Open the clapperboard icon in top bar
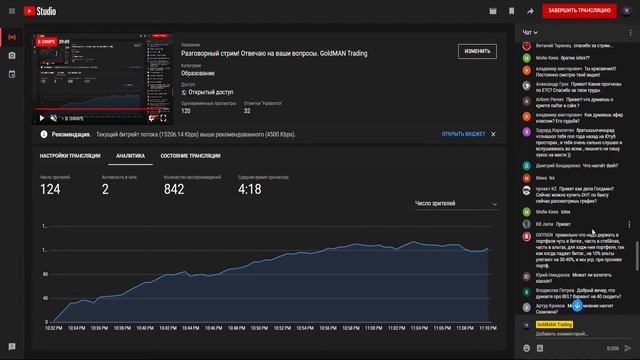This screenshot has height=360, width=640. [493, 11]
